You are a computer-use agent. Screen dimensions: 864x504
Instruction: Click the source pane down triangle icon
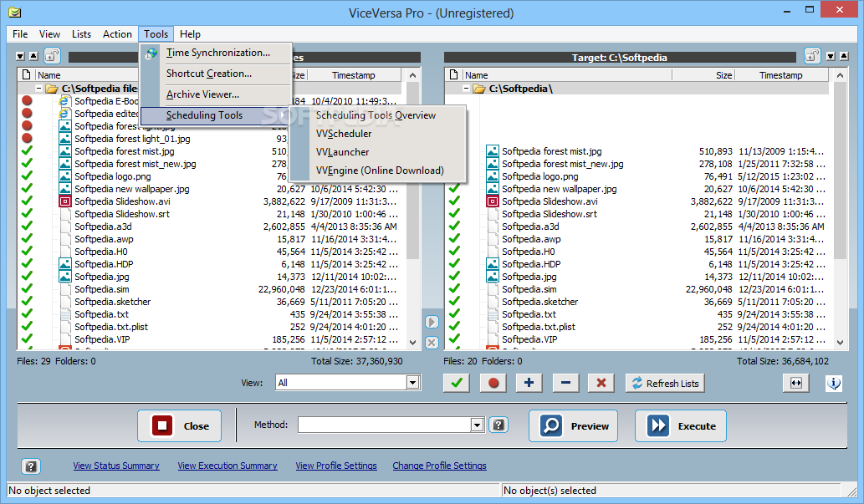click(20, 56)
